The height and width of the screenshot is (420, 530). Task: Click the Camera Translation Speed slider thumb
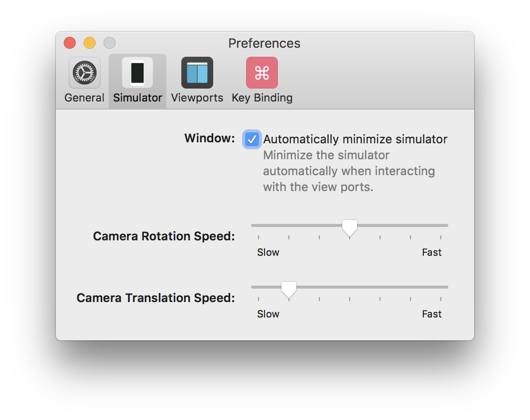(x=289, y=289)
